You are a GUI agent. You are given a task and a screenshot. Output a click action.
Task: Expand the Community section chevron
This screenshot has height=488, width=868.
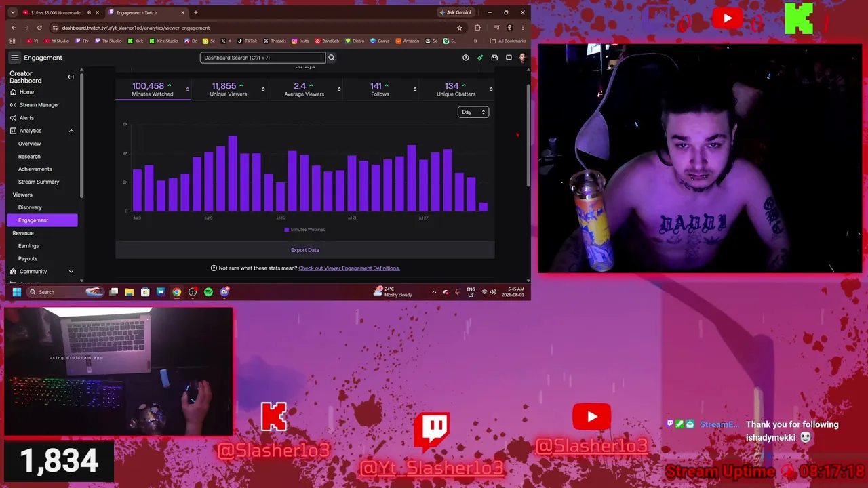tap(71, 272)
